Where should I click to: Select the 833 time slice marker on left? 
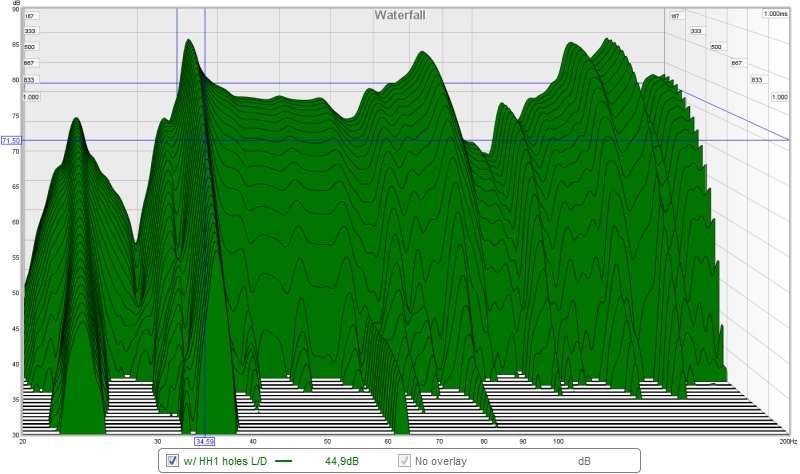(29, 80)
